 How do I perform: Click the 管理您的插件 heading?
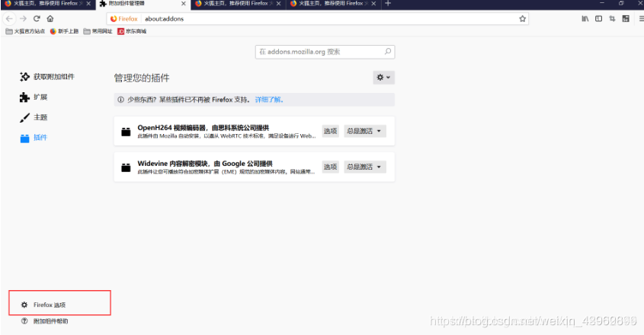click(142, 78)
